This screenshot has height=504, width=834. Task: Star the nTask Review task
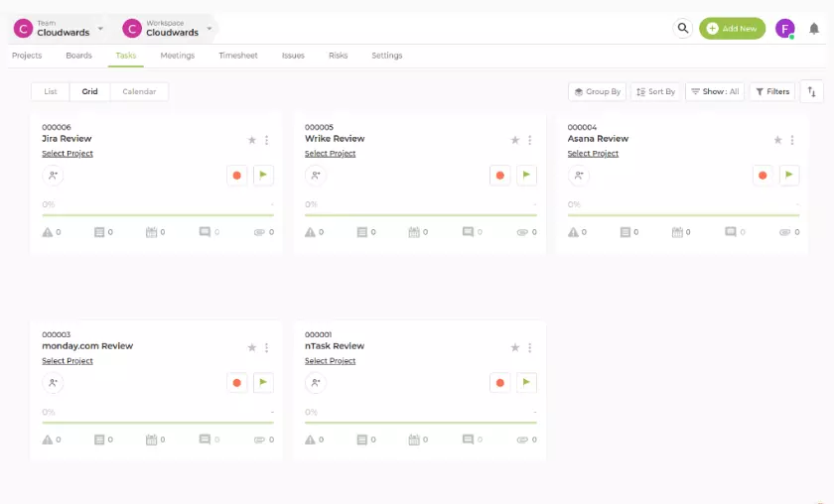click(515, 347)
